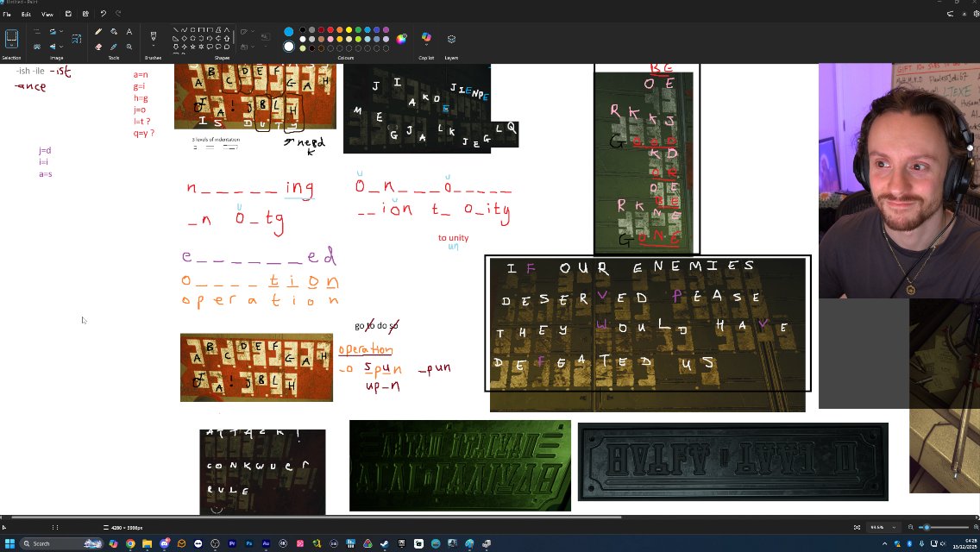Select the Colour picker eyedropper tool
This screenshot has height=552, width=980.
tap(114, 47)
